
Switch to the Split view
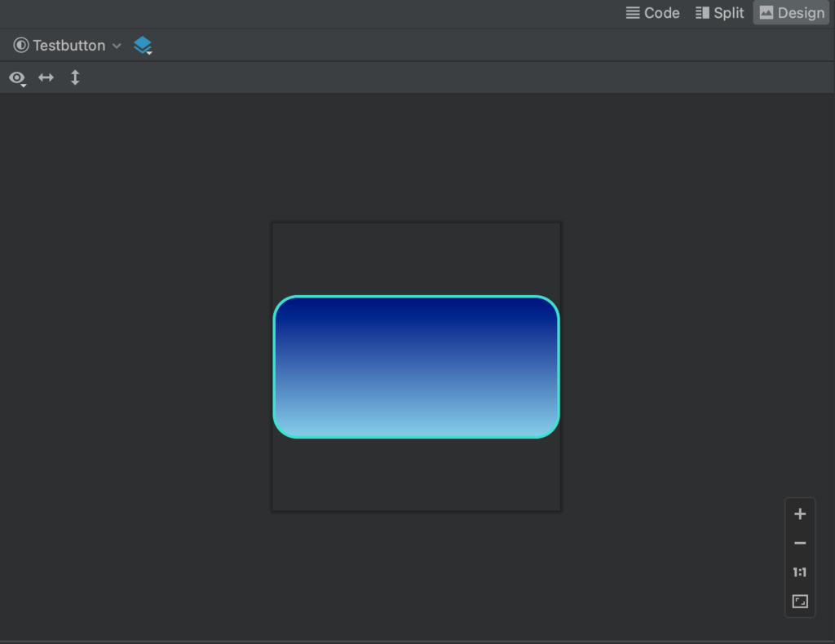pyautogui.click(x=719, y=12)
